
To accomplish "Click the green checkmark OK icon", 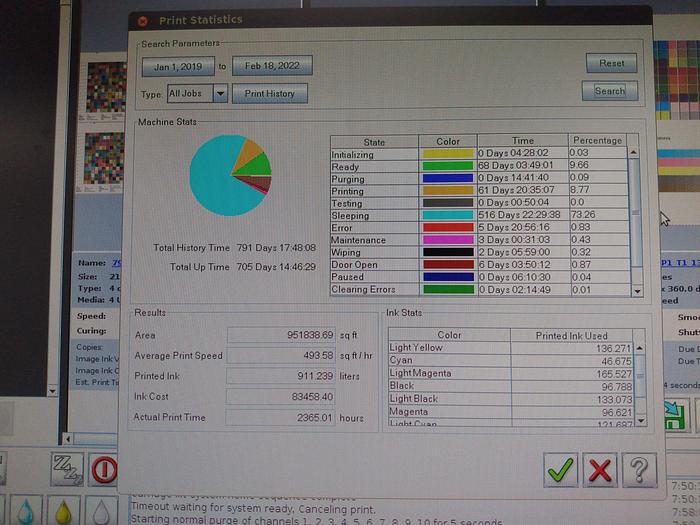I will (x=562, y=469).
